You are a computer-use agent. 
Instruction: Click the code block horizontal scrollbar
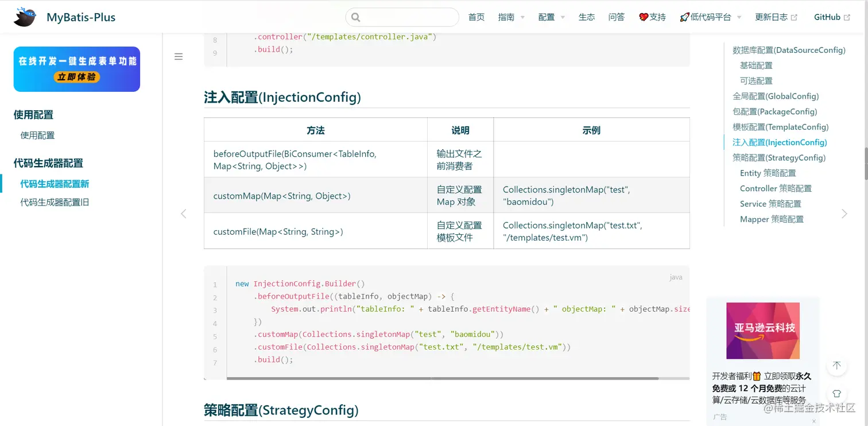[x=443, y=378]
